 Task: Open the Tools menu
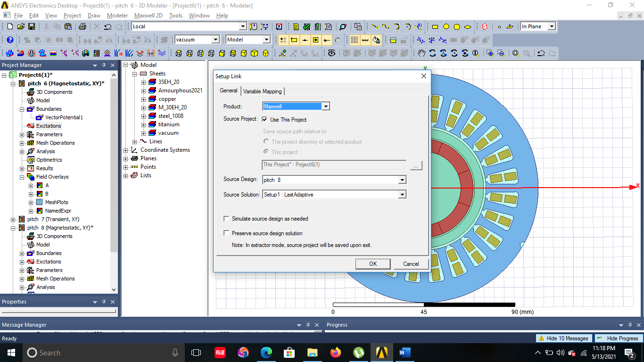coord(176,16)
